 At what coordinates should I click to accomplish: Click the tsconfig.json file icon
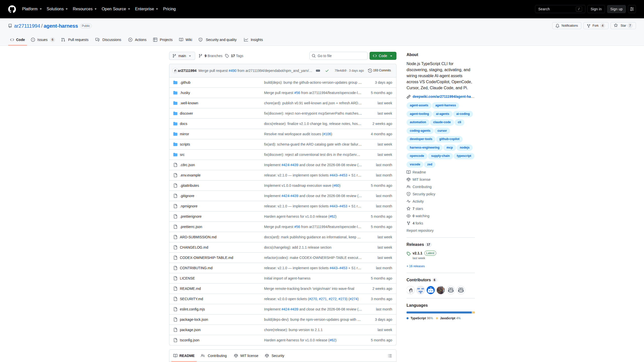coord(175,340)
